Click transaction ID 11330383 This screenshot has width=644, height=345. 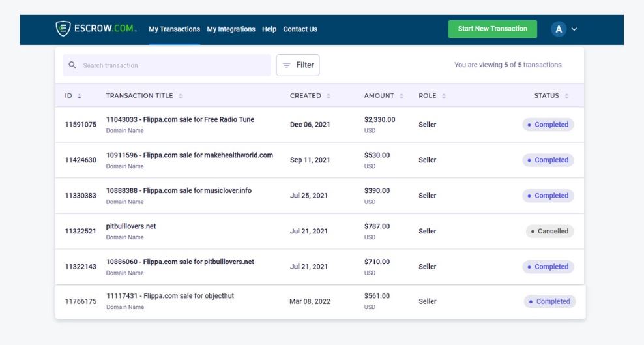pos(81,196)
